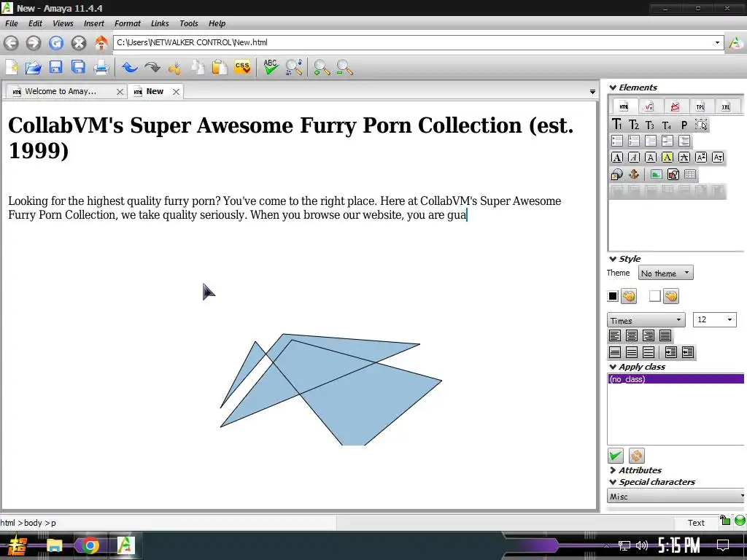Toggle italic emphasis with the slanted A icon
This screenshot has height=560, width=747.
coord(634,157)
